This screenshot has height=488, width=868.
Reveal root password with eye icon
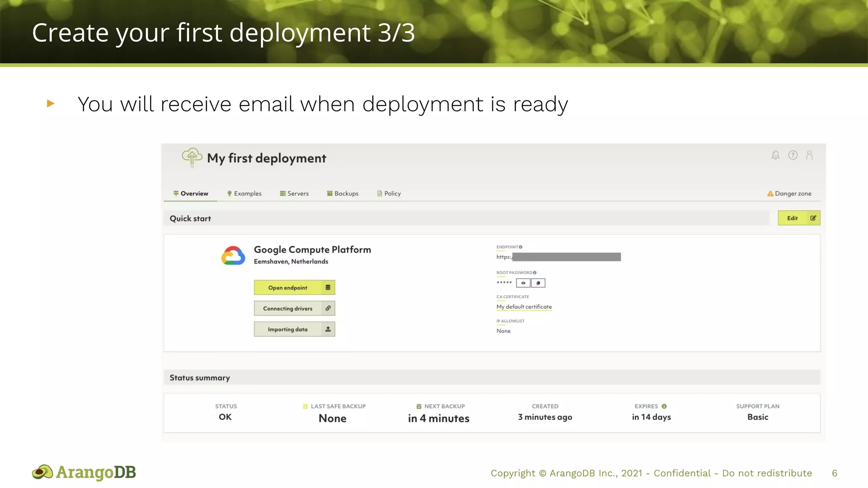point(523,283)
